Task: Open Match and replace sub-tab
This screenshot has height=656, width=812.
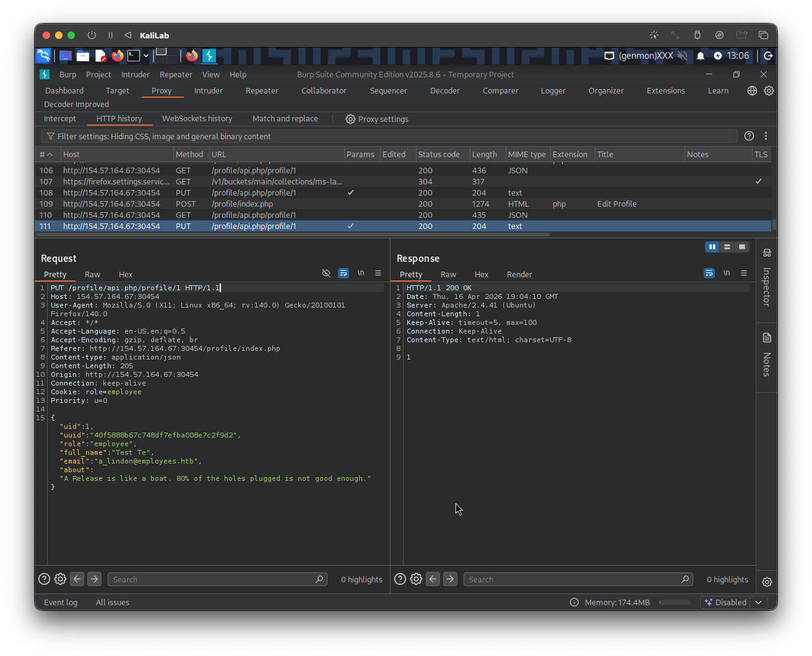Action: point(285,119)
